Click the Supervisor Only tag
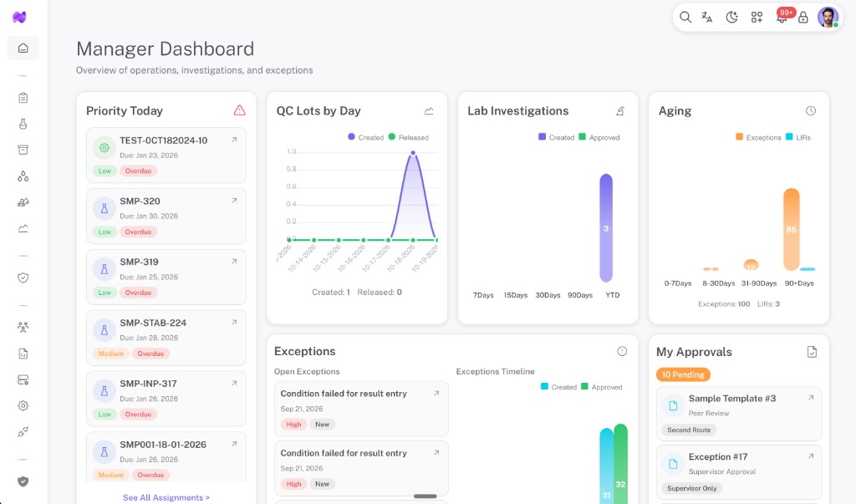The width and height of the screenshot is (856, 504). [691, 488]
